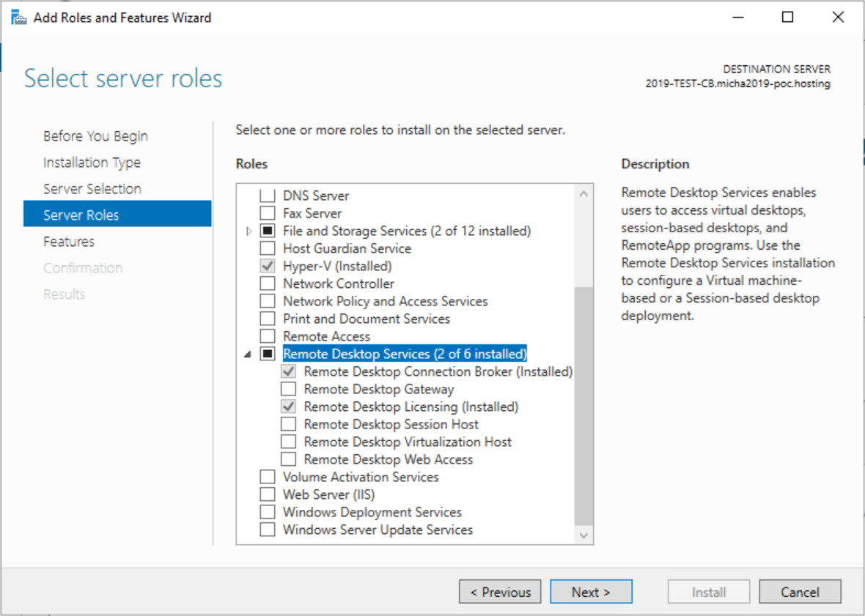
Task: Tick the Fax Server checkbox
Action: tap(268, 213)
